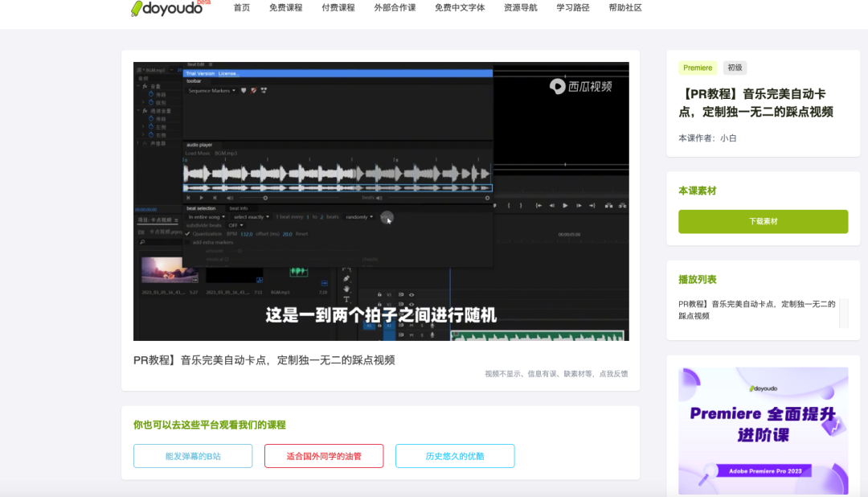The height and width of the screenshot is (497, 868).
Task: Click the add marker icon in Beat Edit toolbar
Action: point(244,91)
